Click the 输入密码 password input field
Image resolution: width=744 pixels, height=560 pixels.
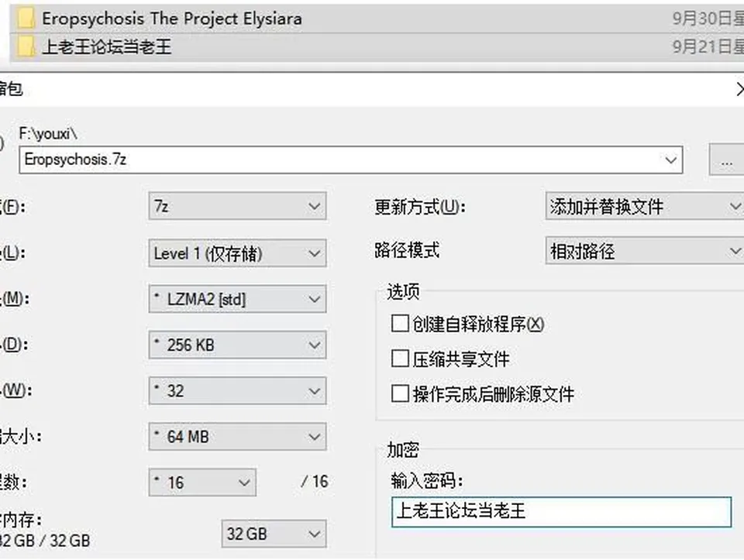pyautogui.click(x=561, y=512)
